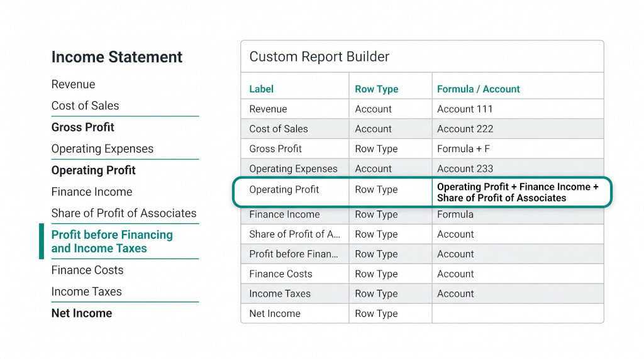Click the empty formula cell in the Net Income row
The width and height of the screenshot is (644, 359).
pyautogui.click(x=518, y=313)
